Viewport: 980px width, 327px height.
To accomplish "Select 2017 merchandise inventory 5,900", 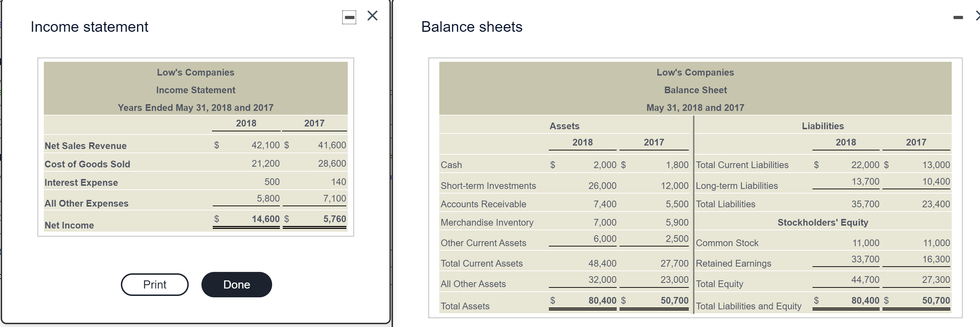I will pyautogui.click(x=677, y=222).
